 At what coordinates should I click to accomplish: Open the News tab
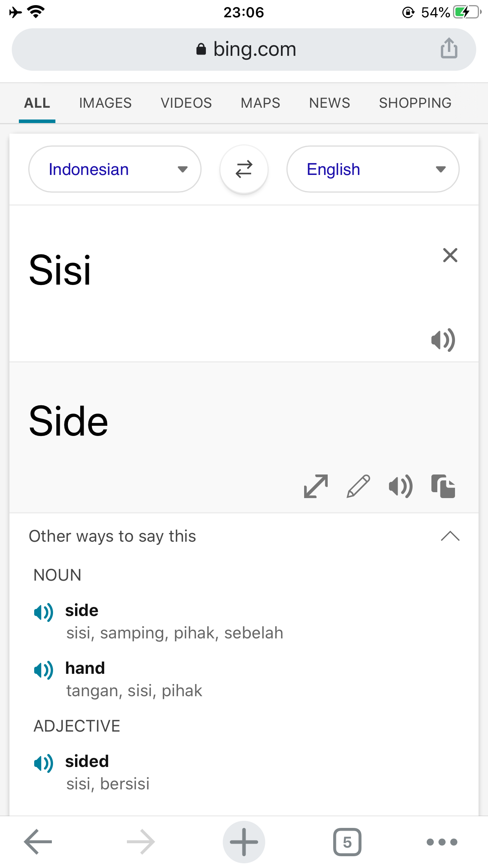tap(329, 103)
